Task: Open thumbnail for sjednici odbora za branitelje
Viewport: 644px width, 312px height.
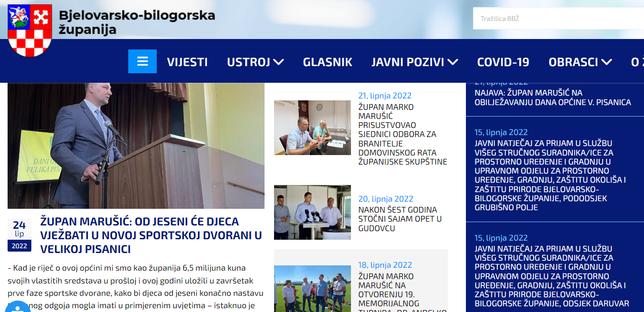Action: point(313,127)
